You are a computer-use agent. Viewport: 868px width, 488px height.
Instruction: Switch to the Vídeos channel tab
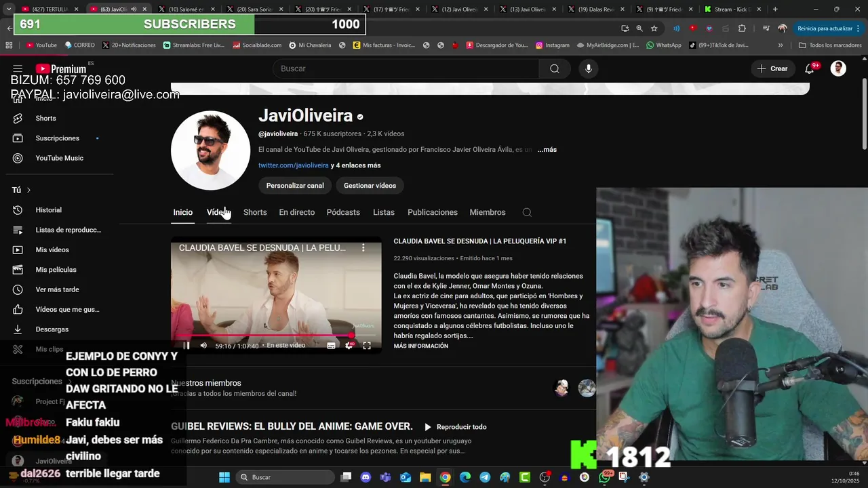[218, 212]
